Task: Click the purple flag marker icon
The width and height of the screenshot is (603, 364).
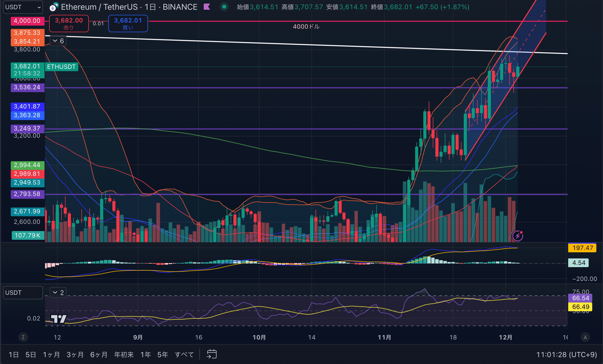Action: pyautogui.click(x=207, y=7)
